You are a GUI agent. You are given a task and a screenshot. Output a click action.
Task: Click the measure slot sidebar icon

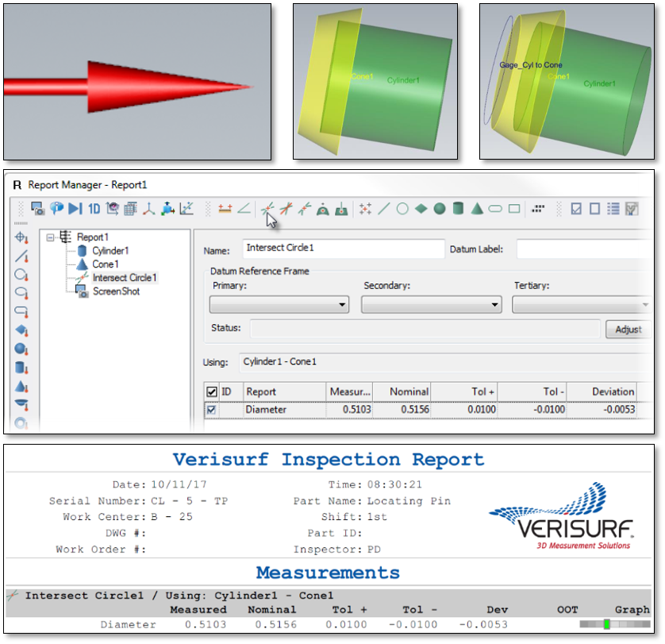tap(21, 311)
